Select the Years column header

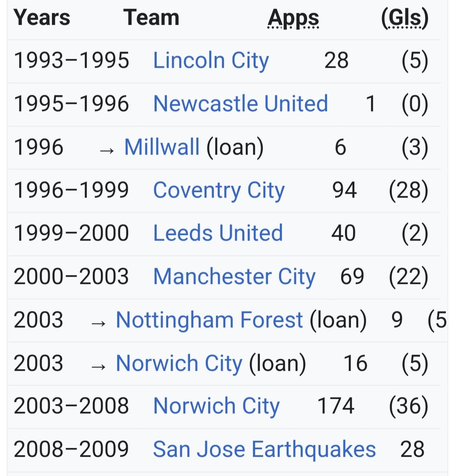pos(42,17)
